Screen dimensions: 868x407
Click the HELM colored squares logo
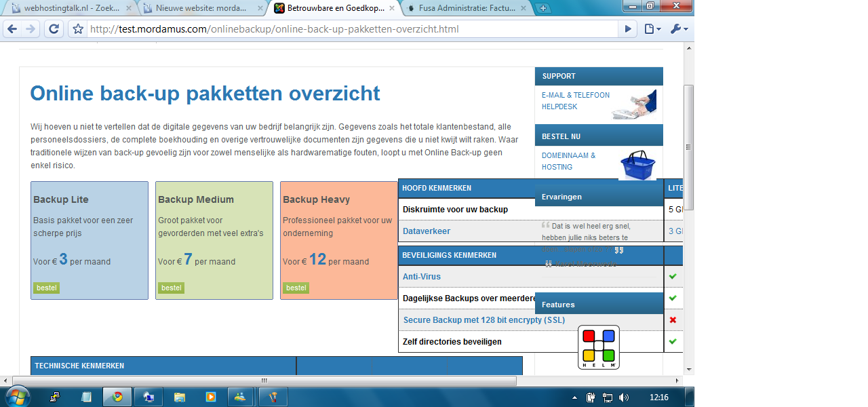599,347
